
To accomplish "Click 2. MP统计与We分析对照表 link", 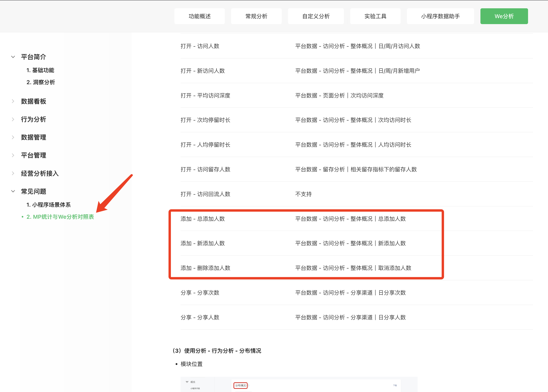I will click(60, 217).
